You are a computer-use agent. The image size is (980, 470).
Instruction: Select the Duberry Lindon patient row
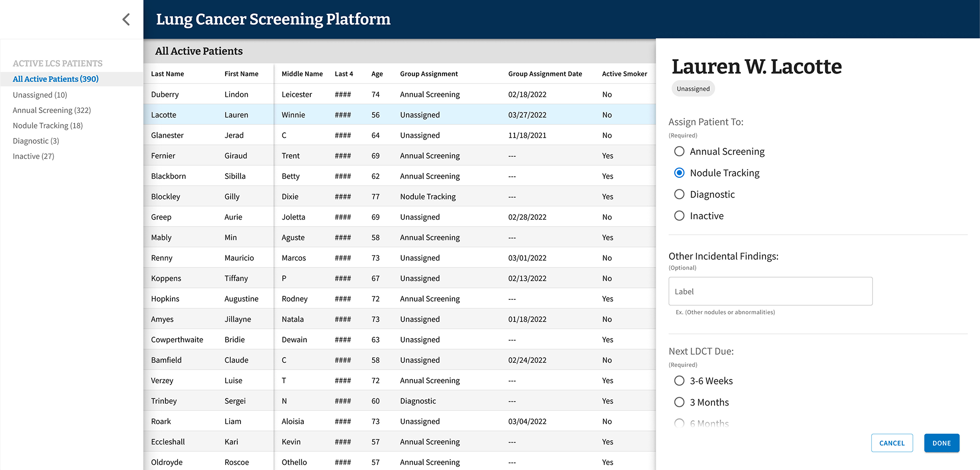tap(400, 94)
